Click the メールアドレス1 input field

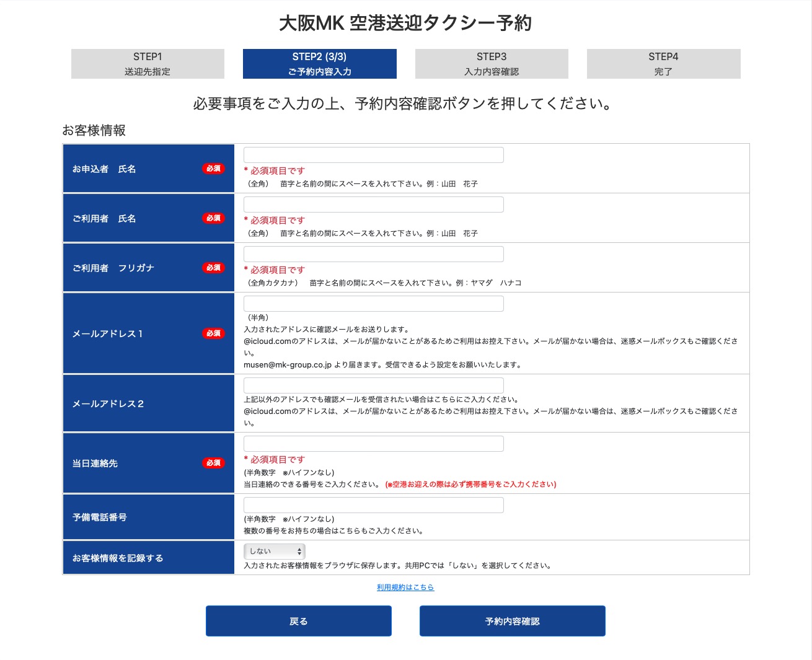point(373,304)
